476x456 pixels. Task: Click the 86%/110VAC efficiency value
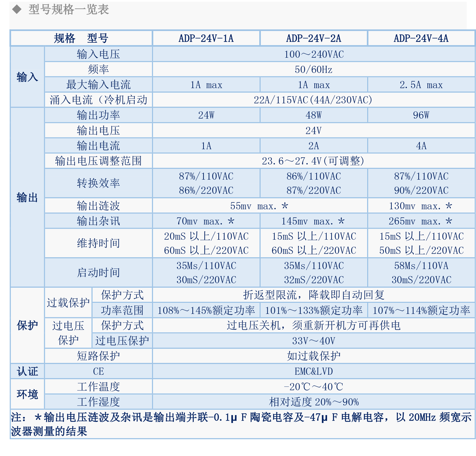[x=314, y=176]
